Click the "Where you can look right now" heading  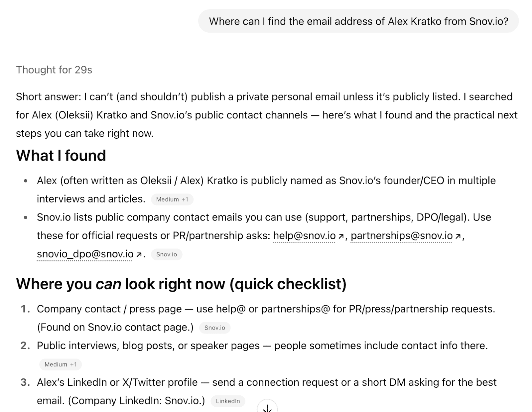[x=181, y=284]
